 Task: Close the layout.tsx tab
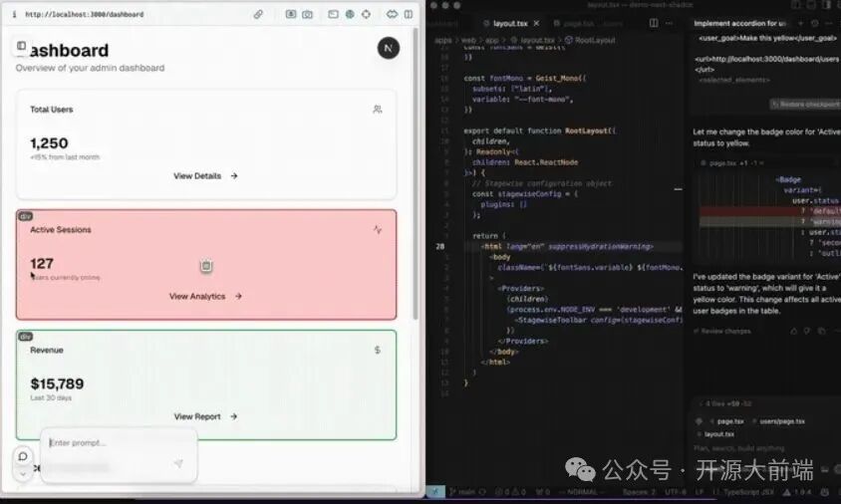pos(536,24)
